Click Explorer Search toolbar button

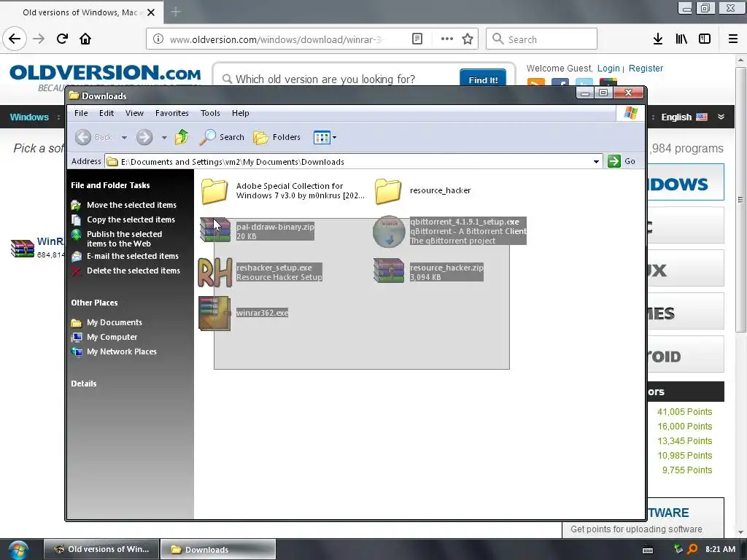click(x=222, y=137)
